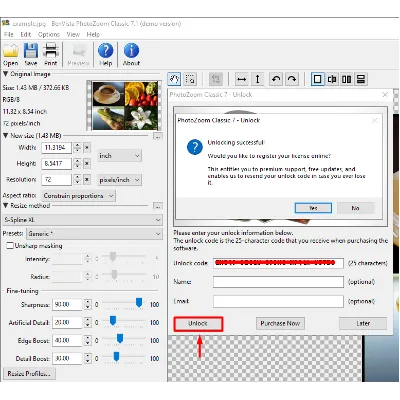400x400 pixels.
Task: Adjust the Sharpness slider
Action: [139, 303]
